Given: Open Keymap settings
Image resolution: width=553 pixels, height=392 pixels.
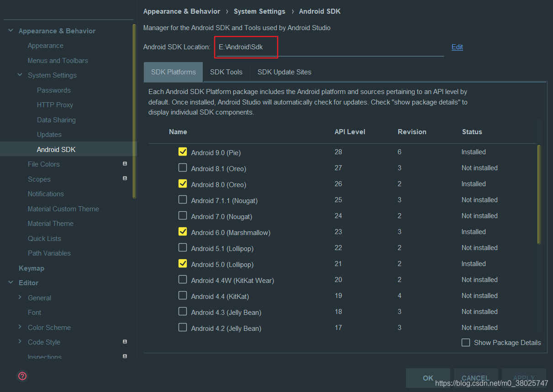Looking at the screenshot, I should 31,268.
